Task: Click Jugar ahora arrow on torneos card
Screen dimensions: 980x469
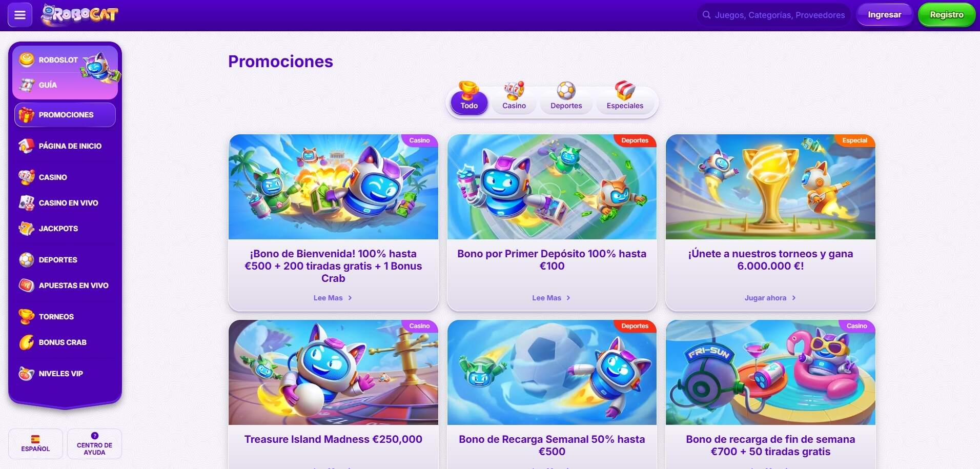Action: (794, 298)
